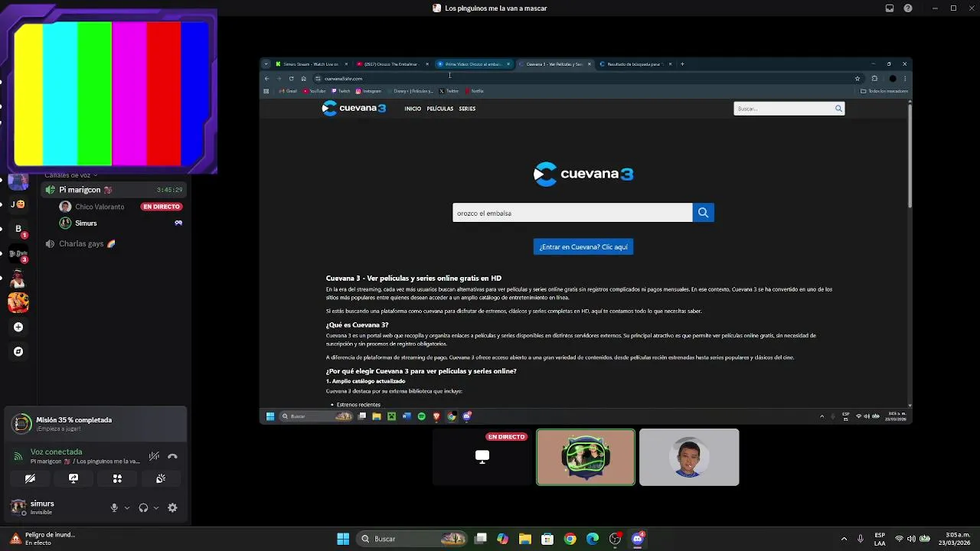Open Discord discover servers compass icon
The image size is (980, 551).
pyautogui.click(x=18, y=351)
